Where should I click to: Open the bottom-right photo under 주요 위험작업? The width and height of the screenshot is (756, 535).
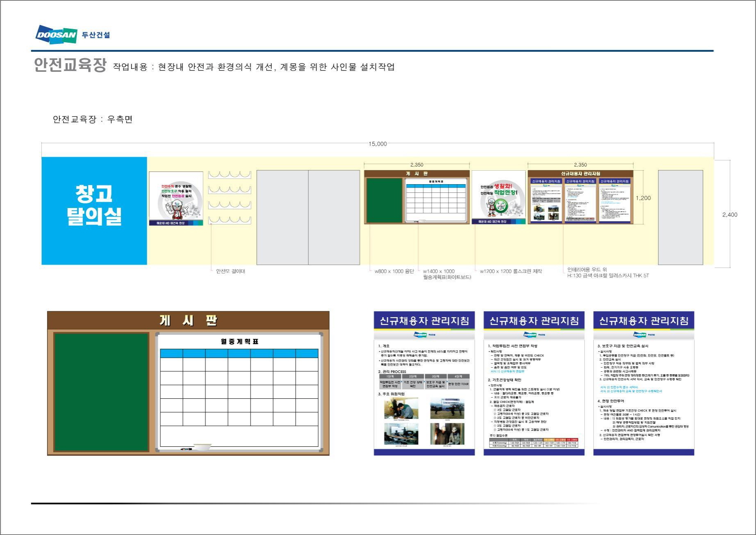pyautogui.click(x=447, y=434)
